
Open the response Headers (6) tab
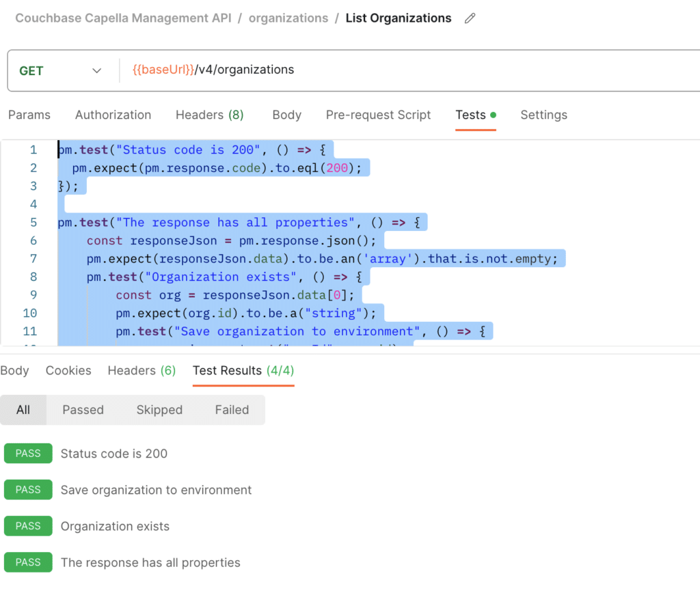click(x=141, y=370)
